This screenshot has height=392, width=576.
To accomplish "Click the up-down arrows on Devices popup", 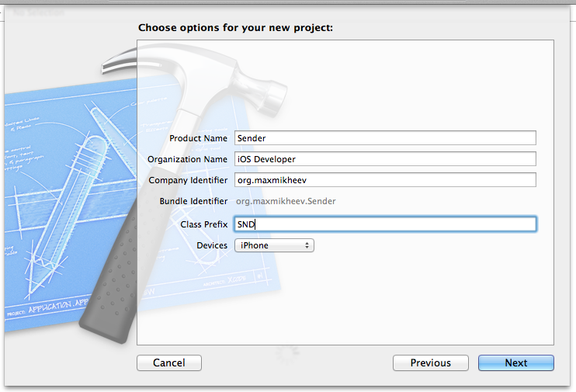I will 307,245.
